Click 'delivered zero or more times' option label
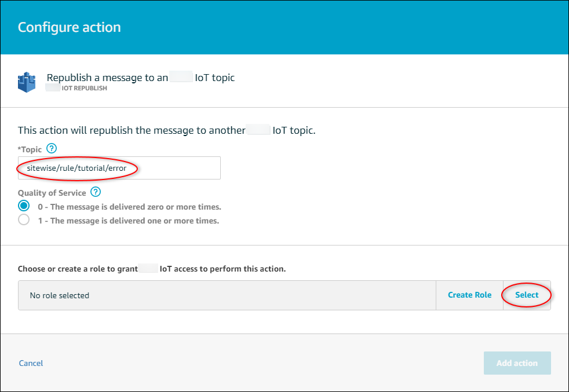569x392 pixels. (129, 207)
